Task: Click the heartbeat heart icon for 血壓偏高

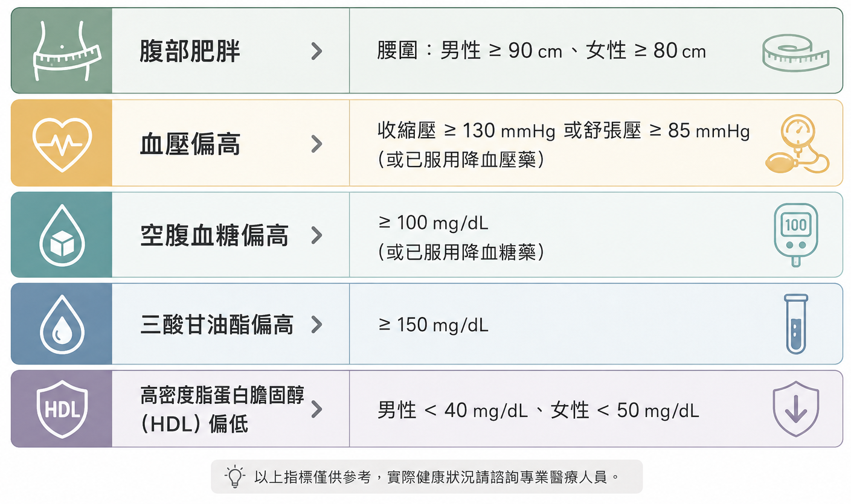Action: point(62,144)
